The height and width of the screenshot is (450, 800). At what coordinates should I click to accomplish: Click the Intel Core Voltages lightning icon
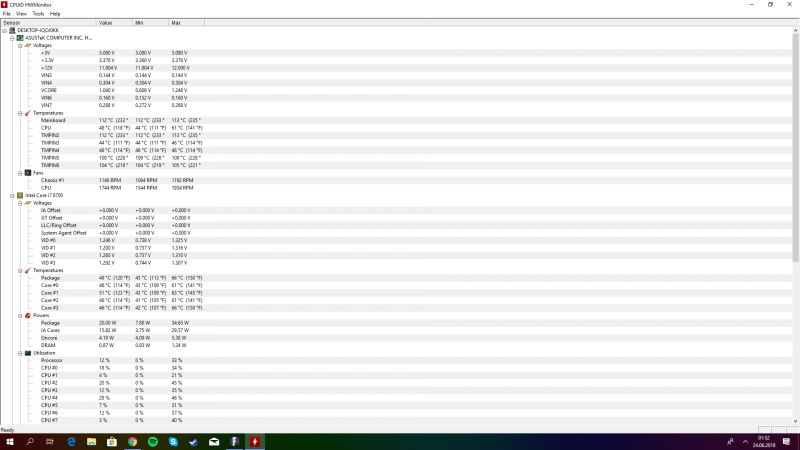[x=28, y=203]
